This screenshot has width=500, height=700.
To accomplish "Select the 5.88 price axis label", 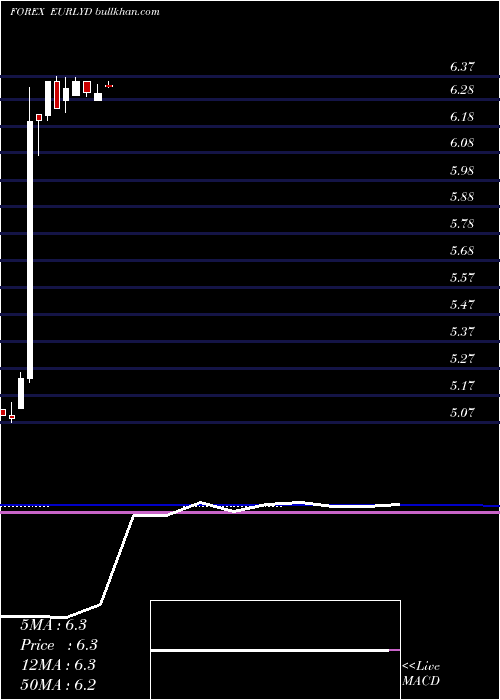I will (462, 197).
